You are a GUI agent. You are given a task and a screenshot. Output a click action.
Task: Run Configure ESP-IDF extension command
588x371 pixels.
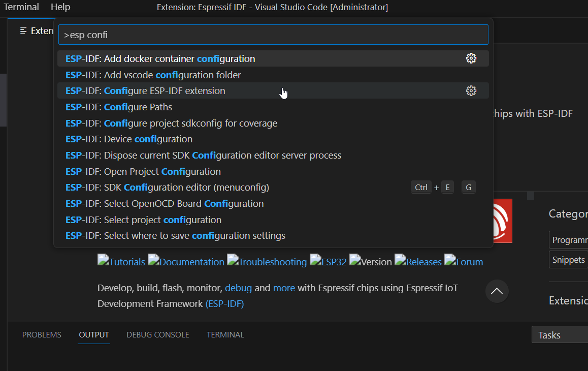click(273, 91)
